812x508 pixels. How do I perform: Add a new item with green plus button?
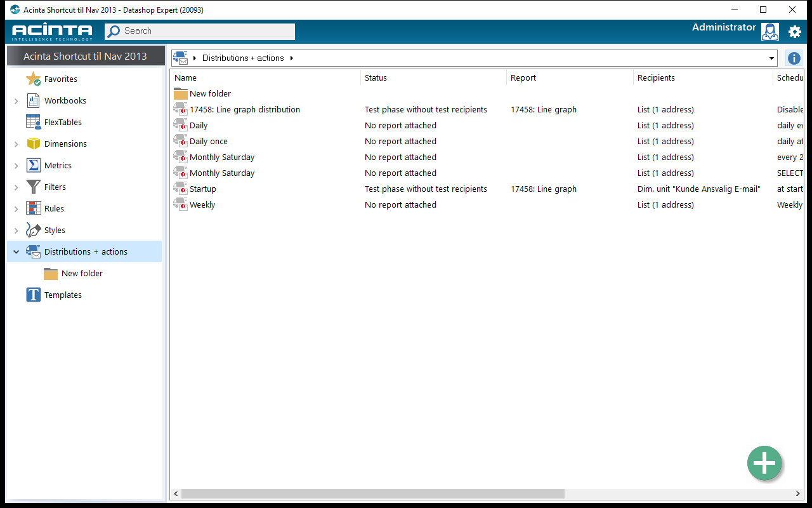[764, 464]
